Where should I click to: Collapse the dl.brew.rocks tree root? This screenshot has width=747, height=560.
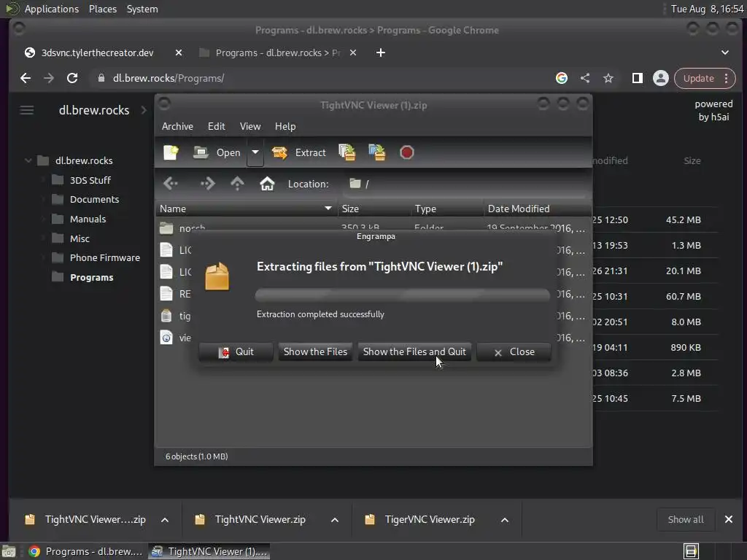28,161
